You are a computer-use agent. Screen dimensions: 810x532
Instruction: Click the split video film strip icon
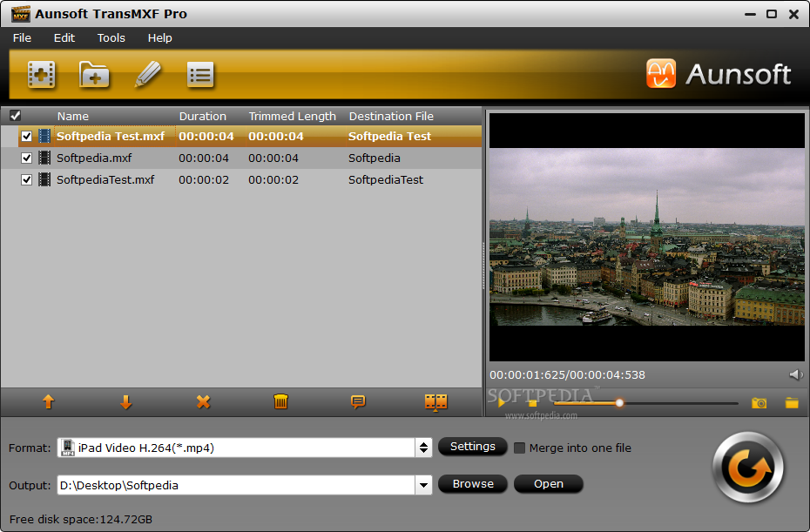tap(436, 402)
